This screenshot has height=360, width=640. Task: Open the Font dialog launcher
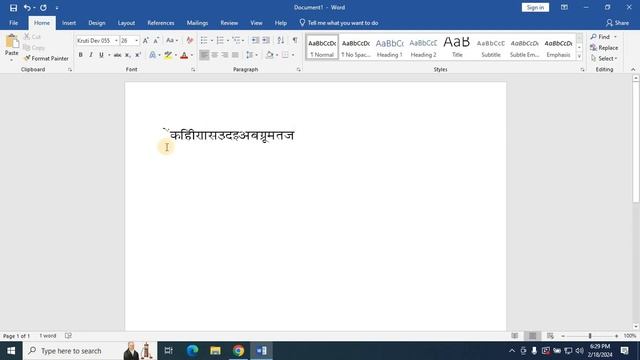(x=193, y=70)
